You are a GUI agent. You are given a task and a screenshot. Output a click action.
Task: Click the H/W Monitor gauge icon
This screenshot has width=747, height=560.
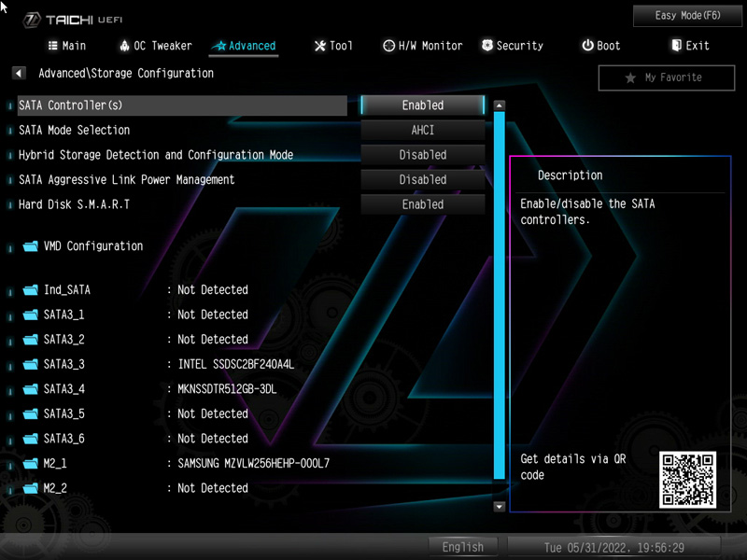(388, 46)
